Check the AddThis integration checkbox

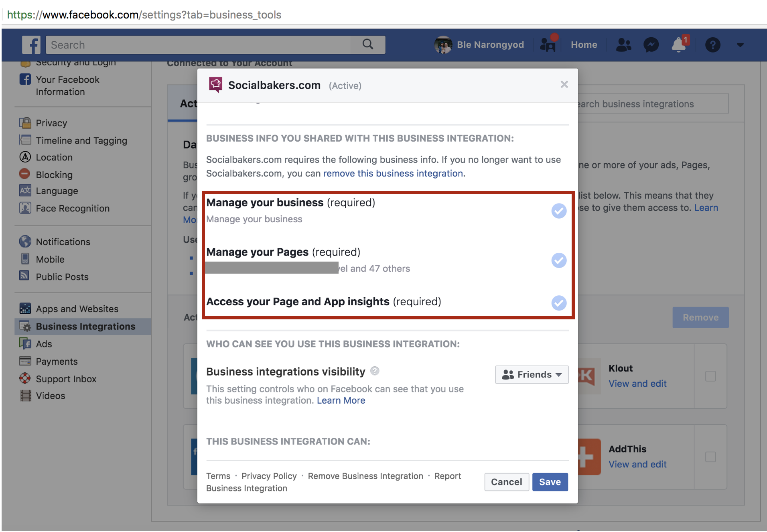click(x=710, y=457)
